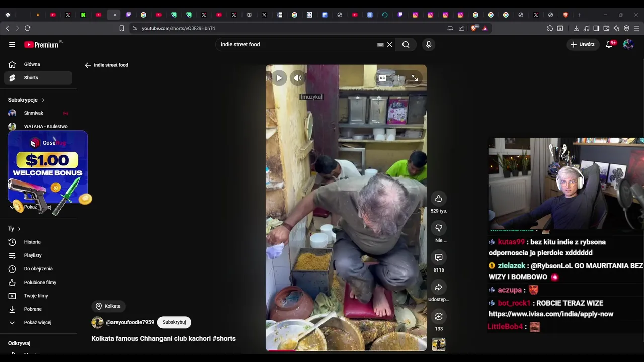Open the YouTube hamburger guide menu

point(12,45)
